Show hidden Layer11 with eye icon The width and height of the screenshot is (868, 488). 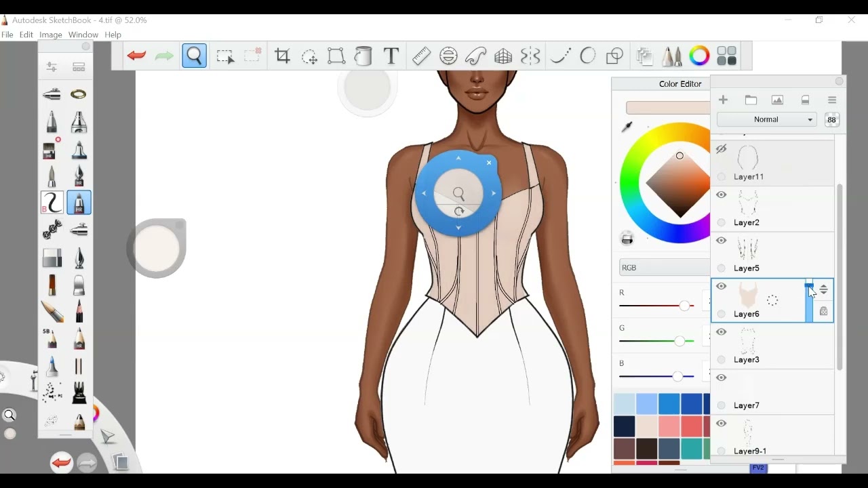tap(722, 149)
